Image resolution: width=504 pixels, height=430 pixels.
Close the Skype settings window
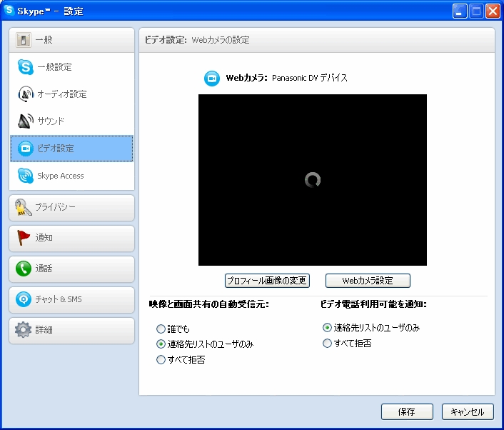tap(493, 11)
